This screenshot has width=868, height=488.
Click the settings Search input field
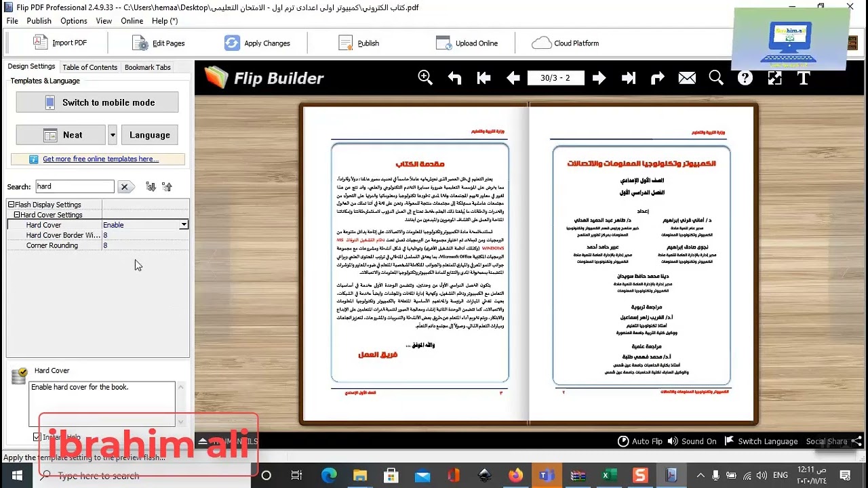[75, 186]
